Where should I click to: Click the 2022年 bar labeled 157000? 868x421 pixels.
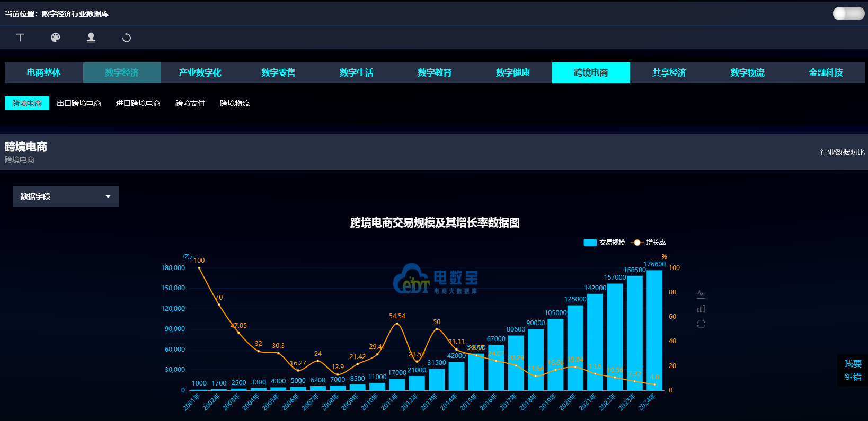615,337
